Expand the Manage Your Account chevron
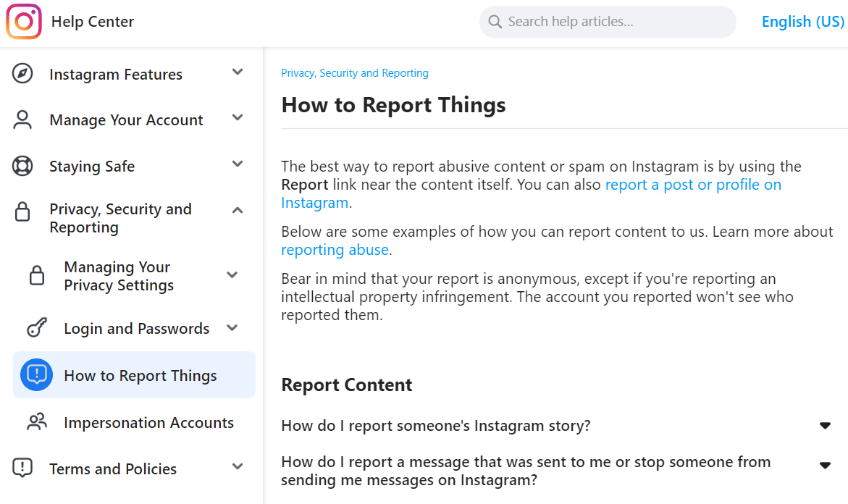The image size is (848, 504). (238, 117)
